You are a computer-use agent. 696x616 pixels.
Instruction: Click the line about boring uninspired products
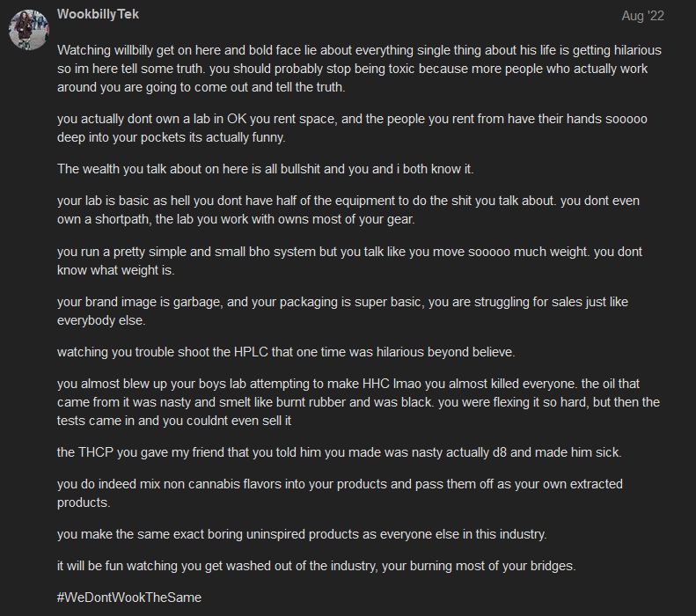point(302,534)
